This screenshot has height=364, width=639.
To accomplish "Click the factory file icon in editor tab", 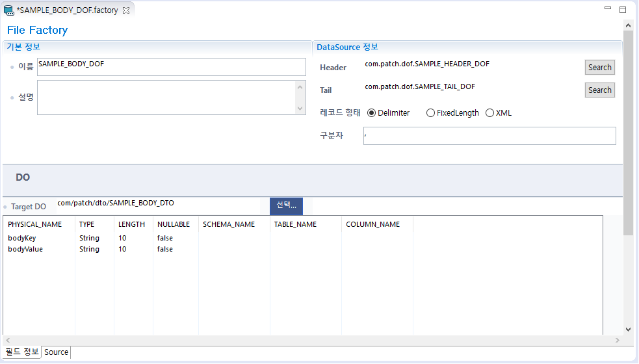I will click(9, 10).
